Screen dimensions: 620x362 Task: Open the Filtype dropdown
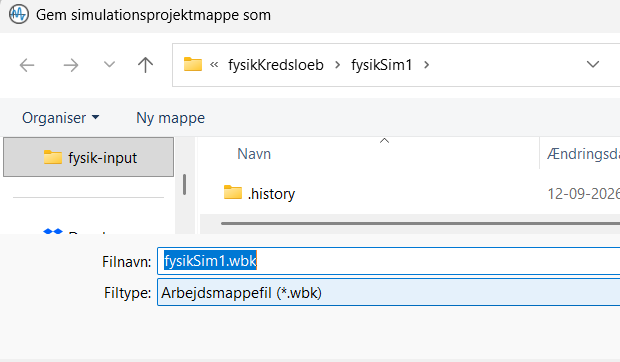(388, 292)
